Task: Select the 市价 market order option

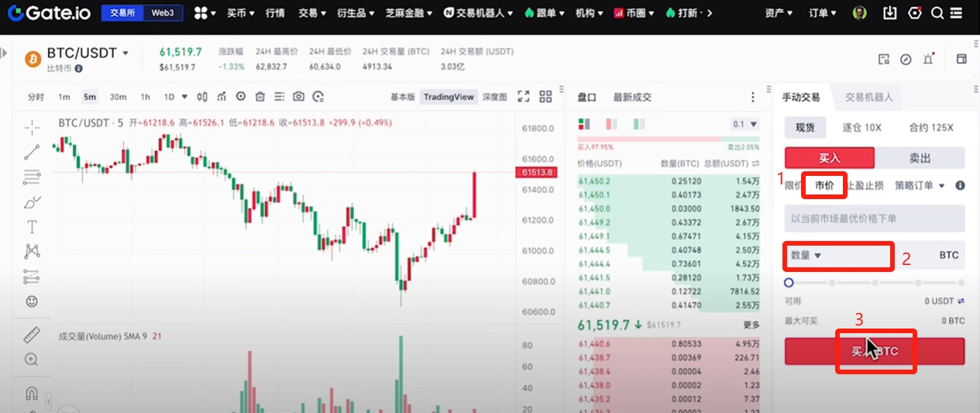Action: coord(825,185)
